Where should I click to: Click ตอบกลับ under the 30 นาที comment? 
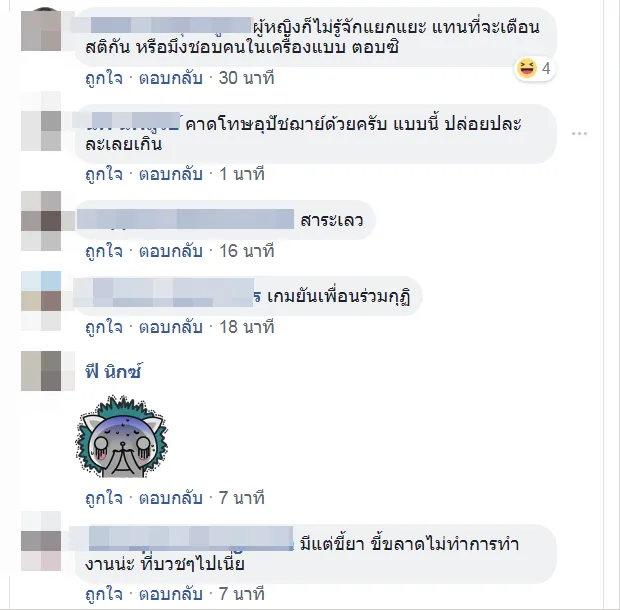[171, 78]
